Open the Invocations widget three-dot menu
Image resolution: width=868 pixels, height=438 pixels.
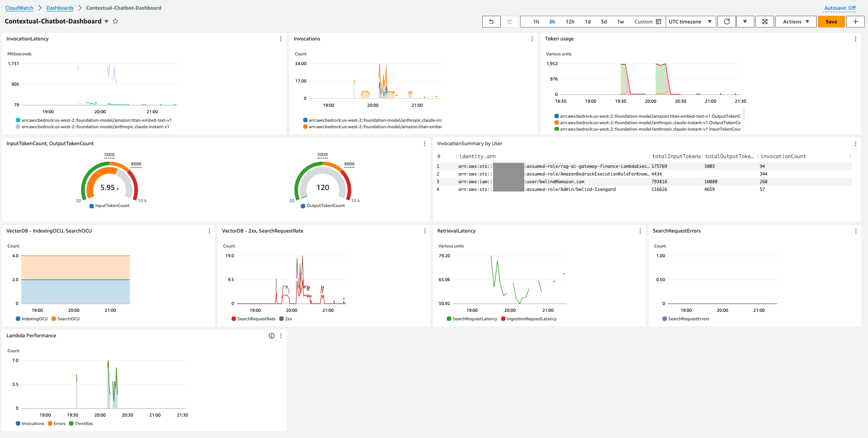532,39
